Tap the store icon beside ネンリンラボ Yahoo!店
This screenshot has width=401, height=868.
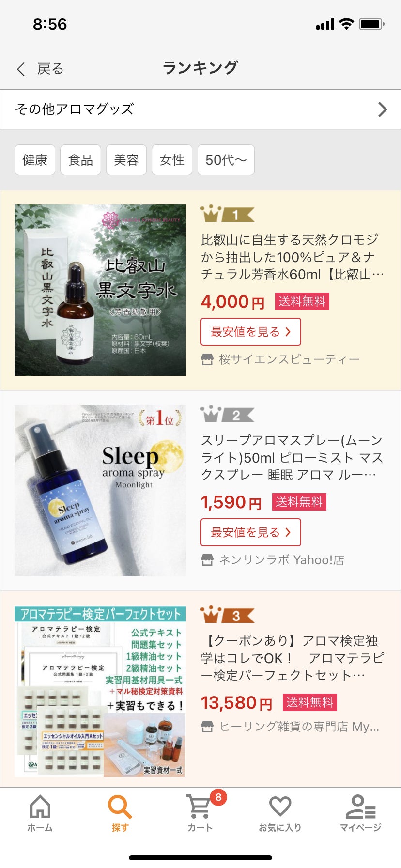tap(207, 560)
